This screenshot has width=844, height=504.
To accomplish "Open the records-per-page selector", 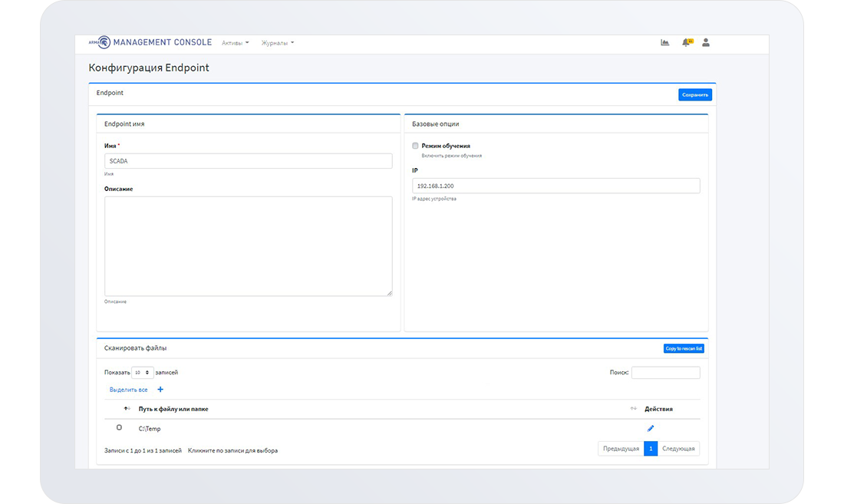I will (x=143, y=372).
